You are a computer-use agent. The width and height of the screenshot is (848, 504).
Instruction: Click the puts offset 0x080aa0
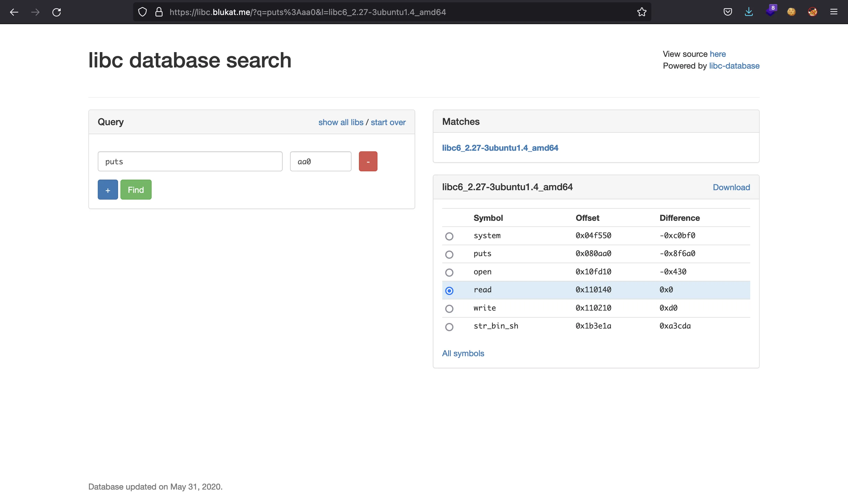[x=593, y=254]
